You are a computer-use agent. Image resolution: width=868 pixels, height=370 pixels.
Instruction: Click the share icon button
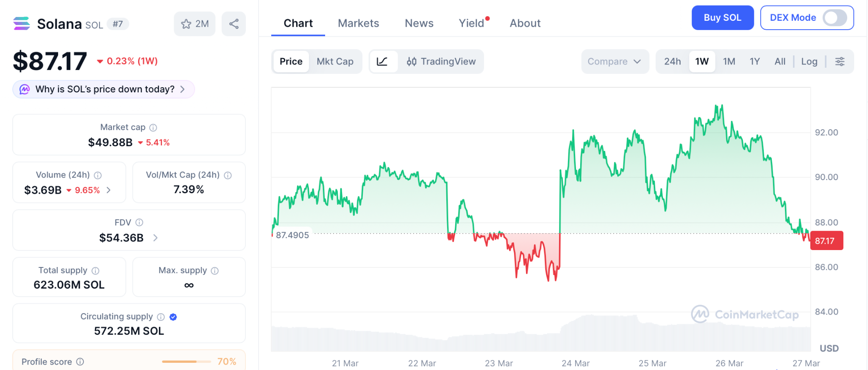click(x=234, y=24)
